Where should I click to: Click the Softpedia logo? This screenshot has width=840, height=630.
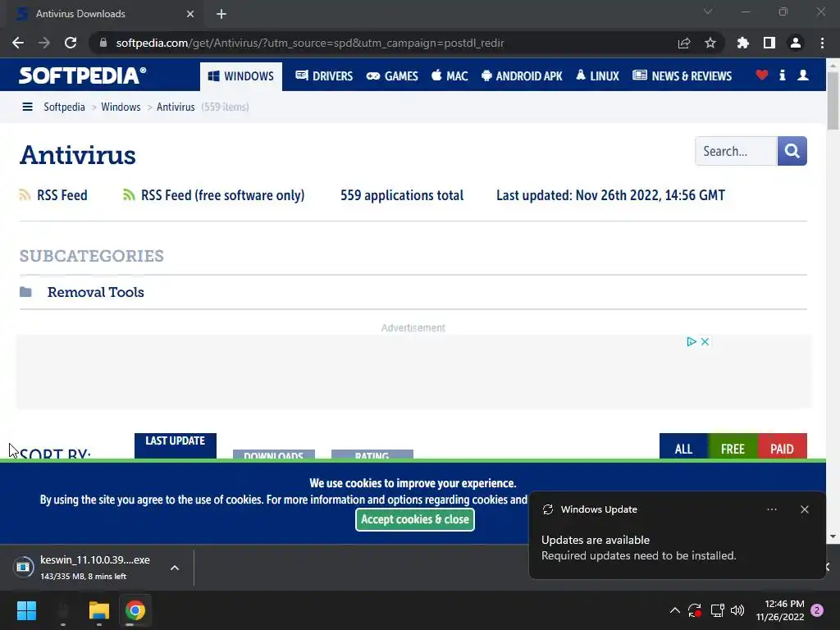82,75
